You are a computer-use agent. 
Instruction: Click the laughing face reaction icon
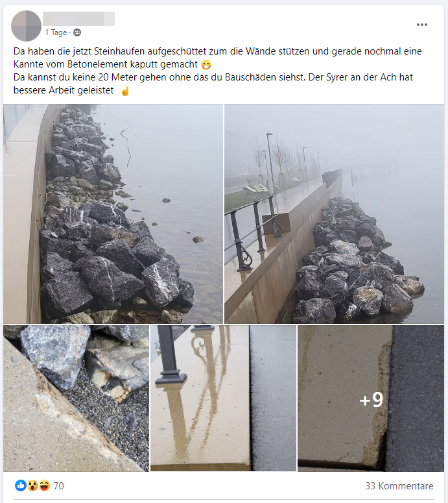[44, 485]
